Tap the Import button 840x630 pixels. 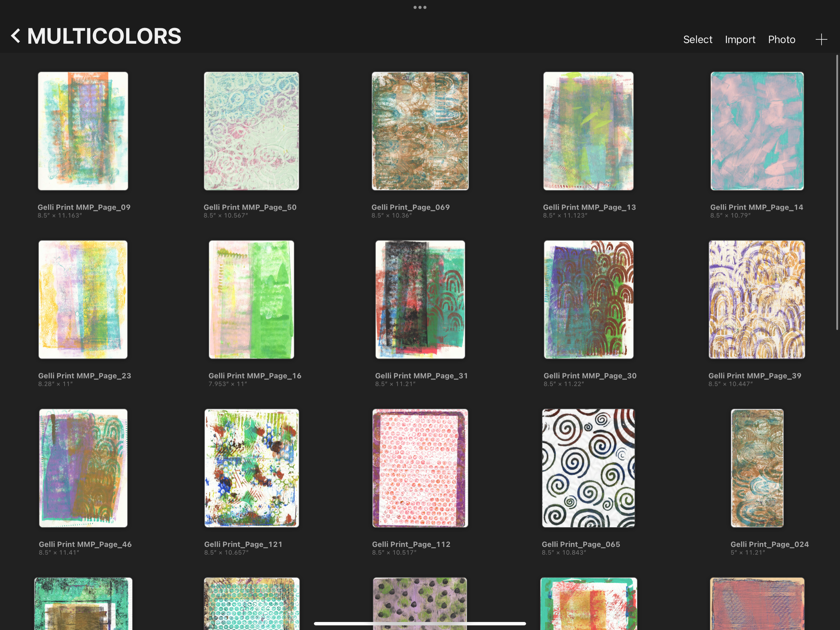click(x=740, y=40)
